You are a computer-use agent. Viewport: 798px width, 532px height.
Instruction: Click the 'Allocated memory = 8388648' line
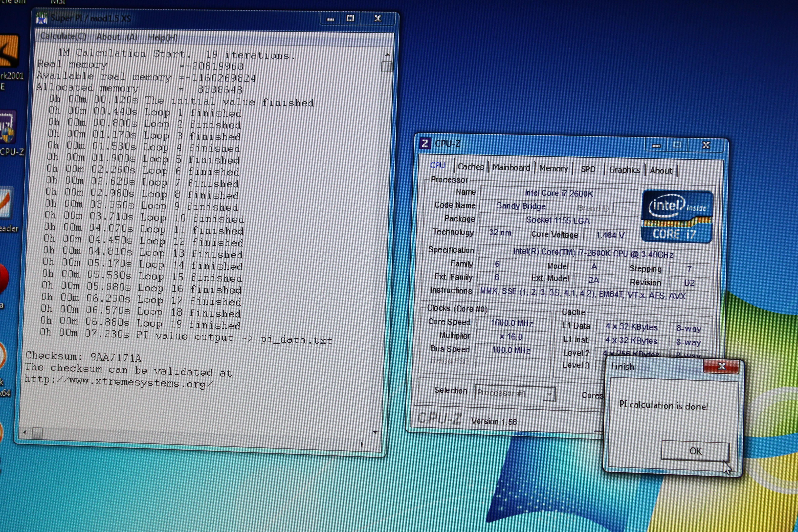point(139,88)
